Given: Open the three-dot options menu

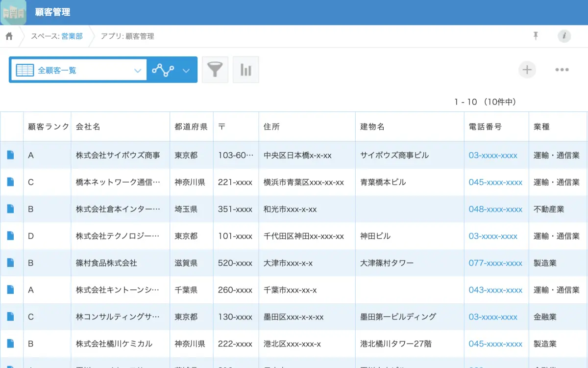Looking at the screenshot, I should 562,70.
